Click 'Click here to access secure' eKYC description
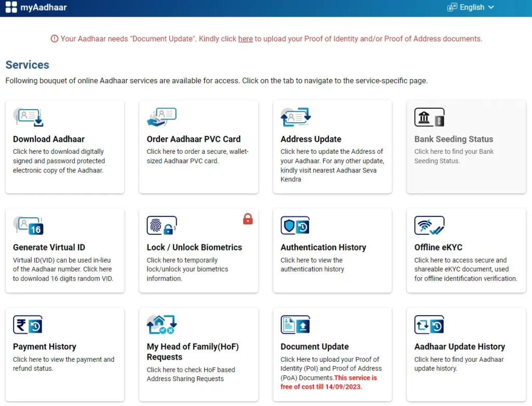The image size is (532, 406). tap(465, 269)
